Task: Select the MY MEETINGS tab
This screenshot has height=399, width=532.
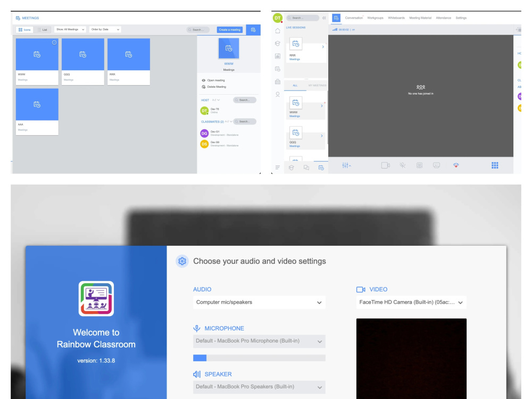Action: (317, 86)
